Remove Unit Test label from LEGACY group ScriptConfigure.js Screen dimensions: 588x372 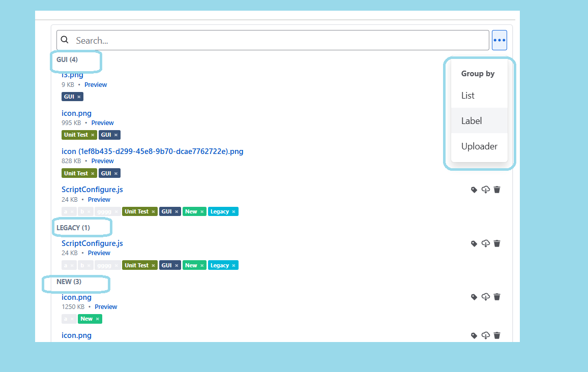click(x=153, y=266)
